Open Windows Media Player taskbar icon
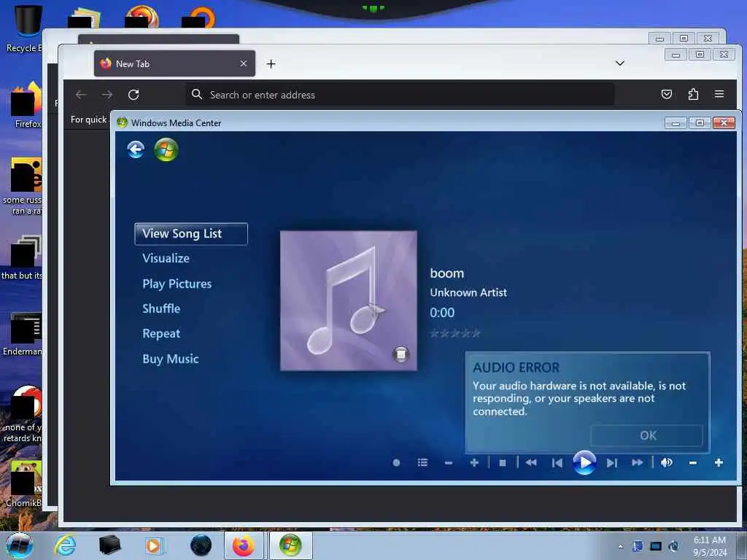The height and width of the screenshot is (560, 747). [x=153, y=545]
